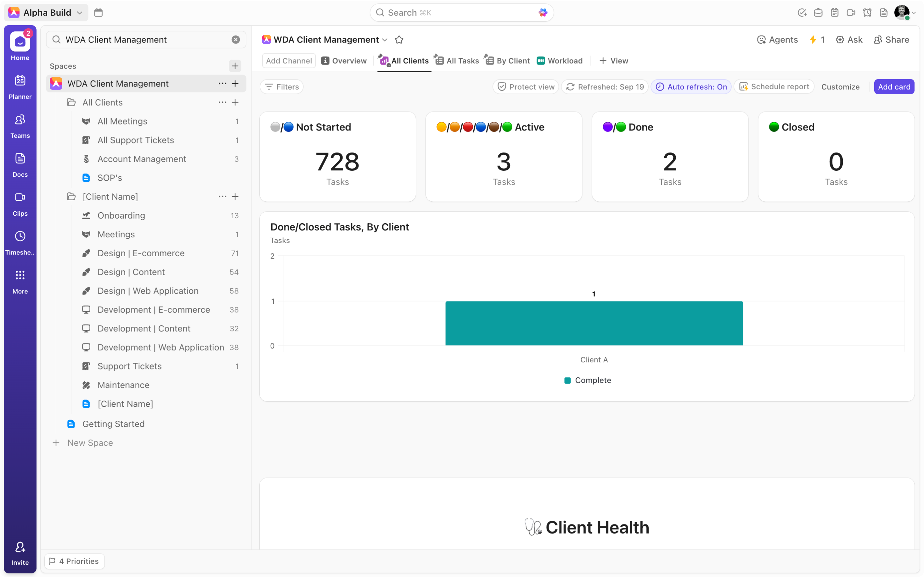Enable Protect view
Viewport: 924px width, 577px height.
pyautogui.click(x=525, y=86)
